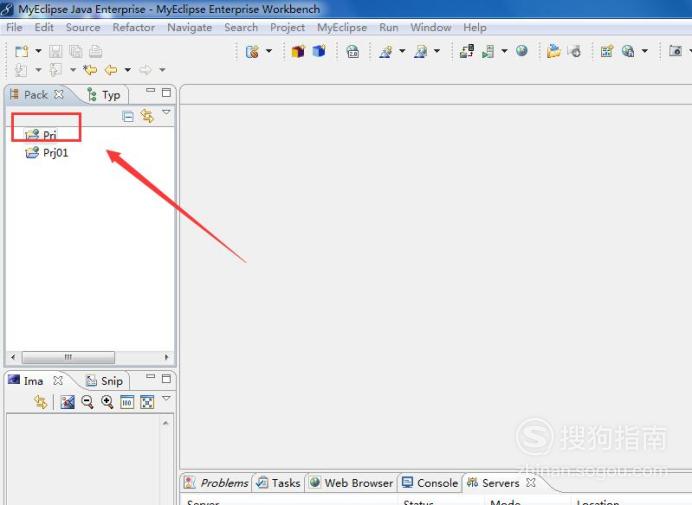
Task: Click the yellow-purple cube package icon
Action: click(x=298, y=52)
